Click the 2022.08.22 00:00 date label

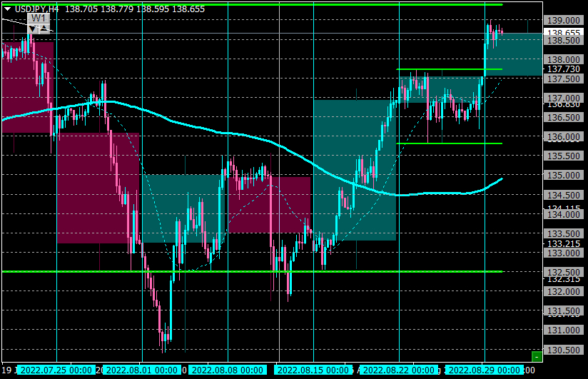coord(399,370)
